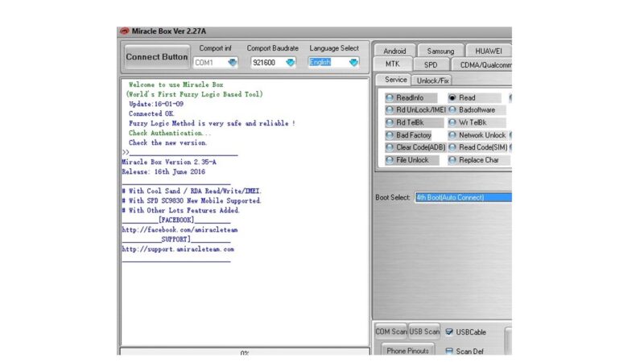Image resolution: width=644 pixels, height=362 pixels.
Task: Click 'Welcome to use Miracle Box' log line
Action: 175,84
